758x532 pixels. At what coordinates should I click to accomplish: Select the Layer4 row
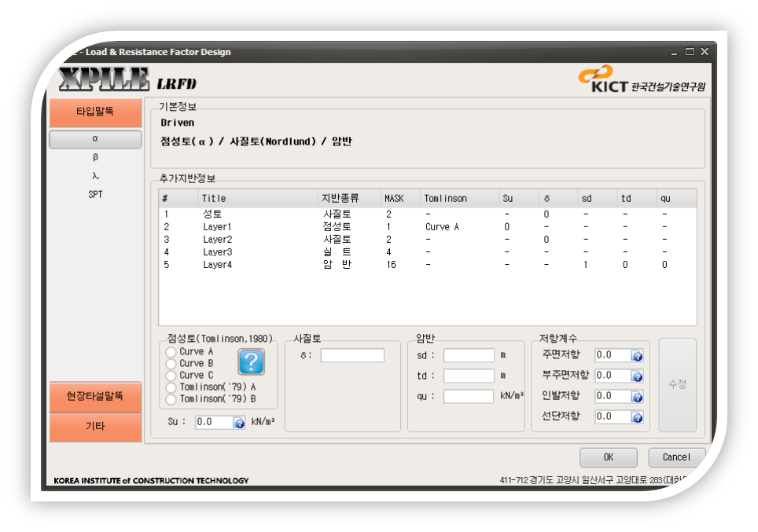coord(427,264)
